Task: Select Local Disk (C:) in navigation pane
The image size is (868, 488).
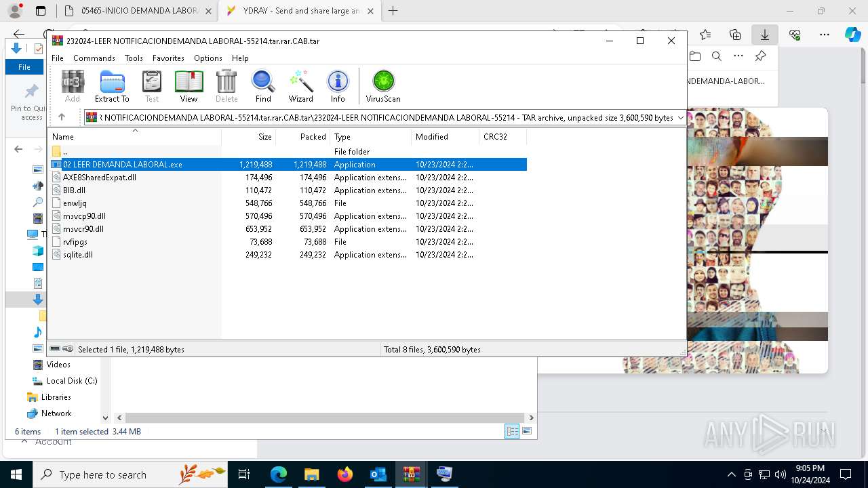Action: 72,381
